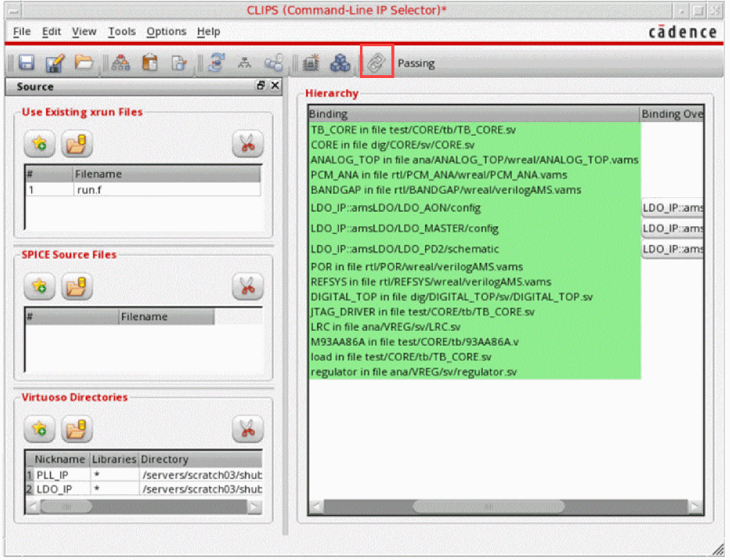Select the JTAG_DRIVER binding row
The height and width of the screenshot is (560, 730).
475,312
